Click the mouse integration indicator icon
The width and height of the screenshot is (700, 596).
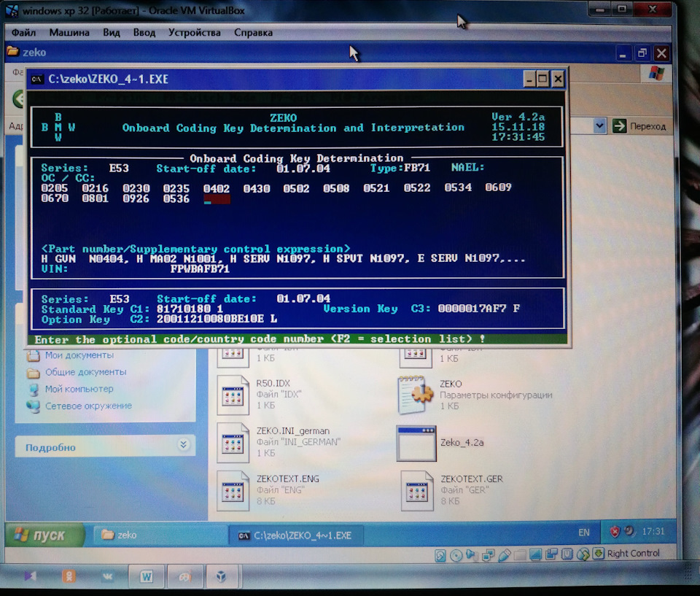coord(583,554)
